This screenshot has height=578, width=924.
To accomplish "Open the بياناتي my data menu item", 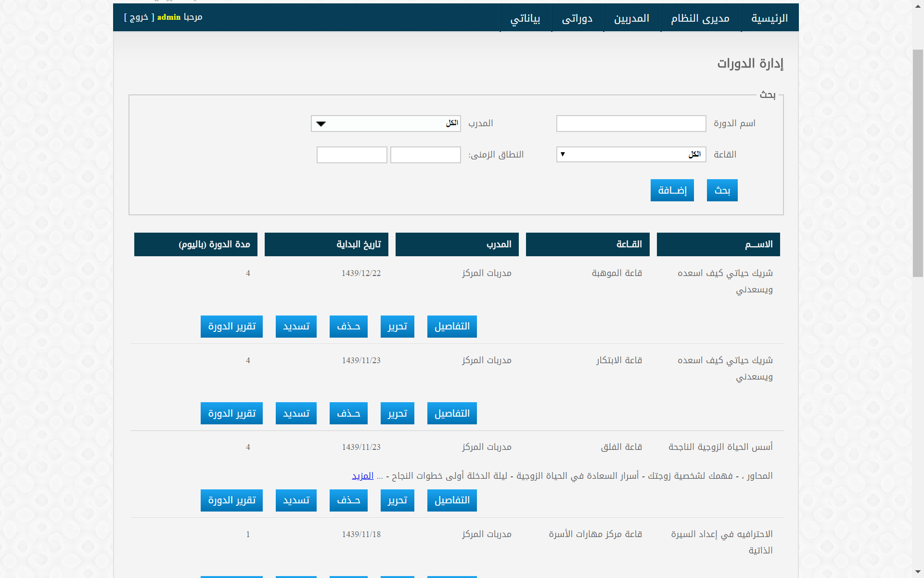I will tap(525, 18).
